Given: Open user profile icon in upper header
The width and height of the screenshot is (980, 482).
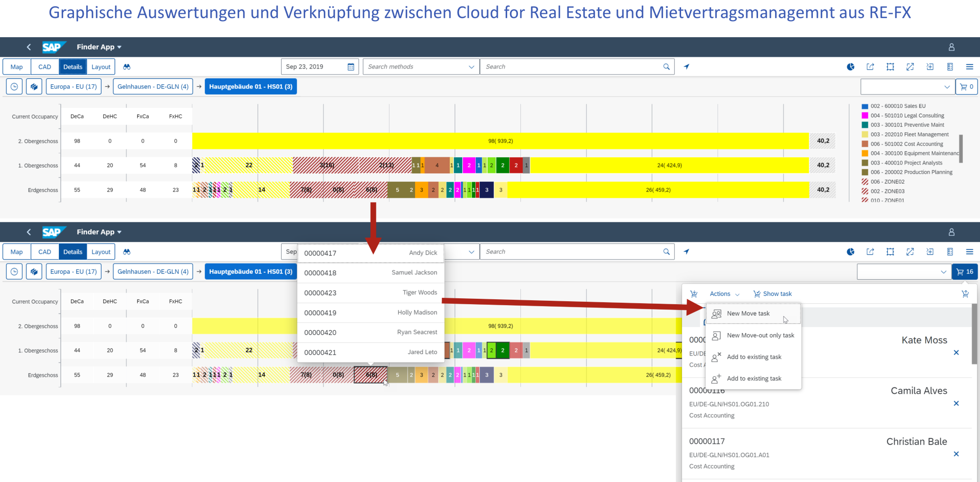Looking at the screenshot, I should point(952,47).
